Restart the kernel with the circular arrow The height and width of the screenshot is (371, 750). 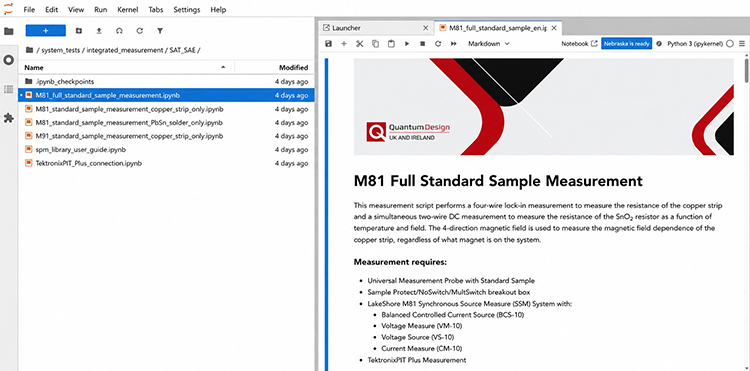point(438,44)
